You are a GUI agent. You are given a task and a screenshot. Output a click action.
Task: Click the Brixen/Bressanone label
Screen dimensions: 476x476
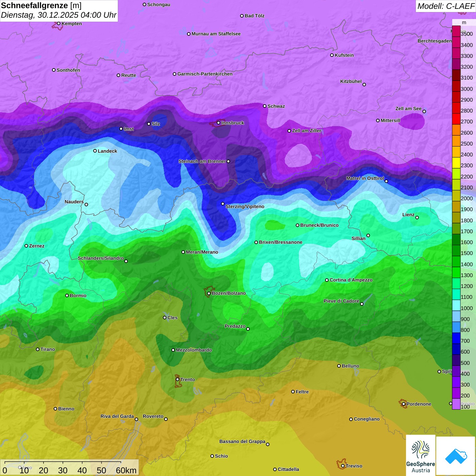coord(280,242)
